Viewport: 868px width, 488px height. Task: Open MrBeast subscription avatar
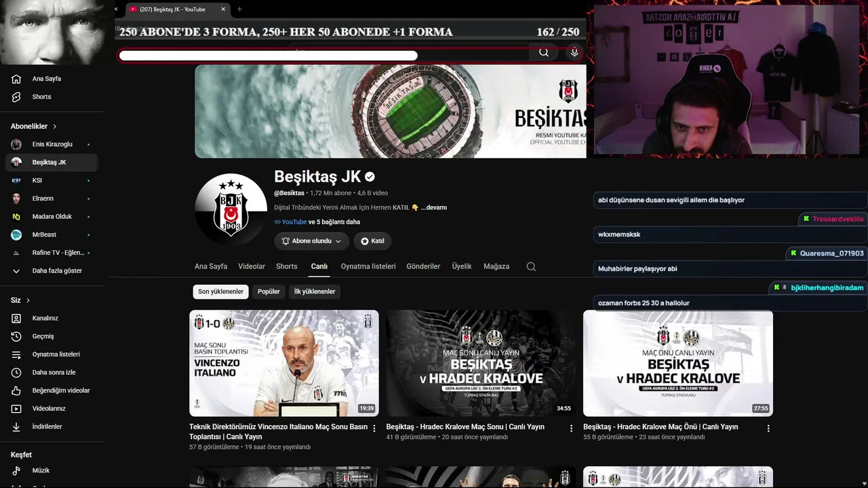[16, 235]
